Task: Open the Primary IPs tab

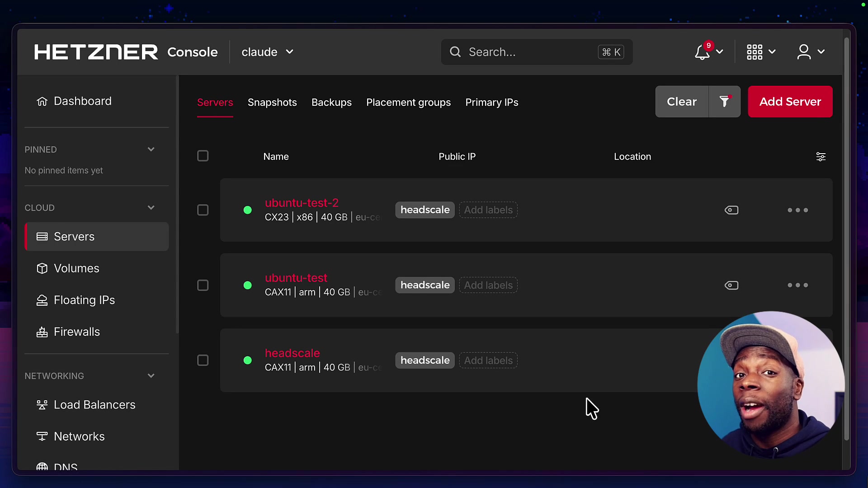Action: coord(492,103)
